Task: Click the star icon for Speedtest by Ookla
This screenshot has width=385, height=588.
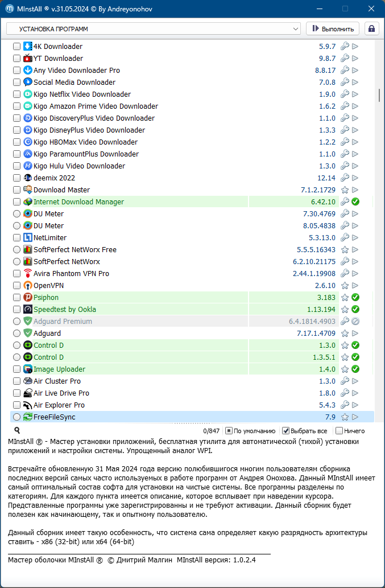Action: point(345,310)
